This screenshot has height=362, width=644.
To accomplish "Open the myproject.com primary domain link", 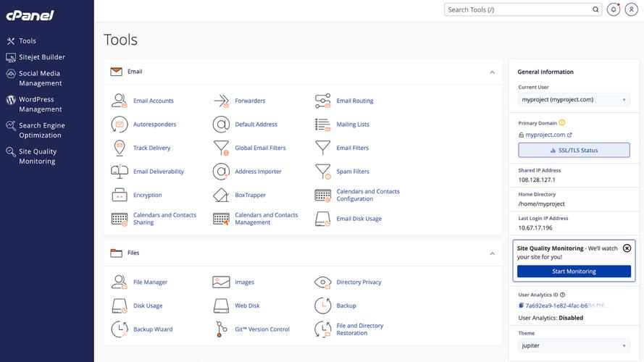I will [545, 135].
